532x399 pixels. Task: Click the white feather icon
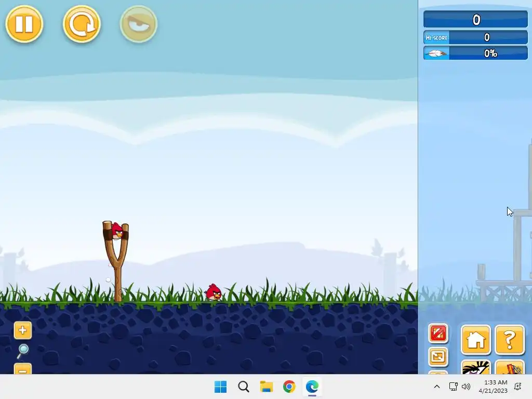tap(436, 54)
